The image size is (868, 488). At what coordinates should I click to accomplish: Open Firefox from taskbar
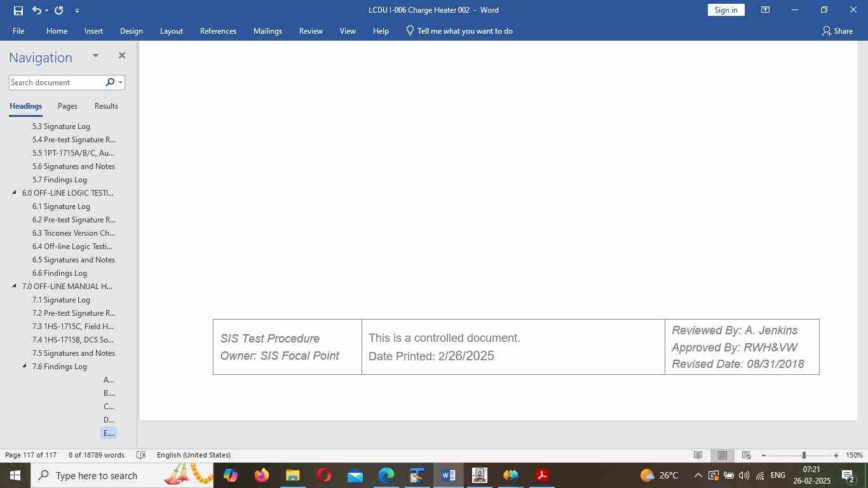pyautogui.click(x=261, y=475)
